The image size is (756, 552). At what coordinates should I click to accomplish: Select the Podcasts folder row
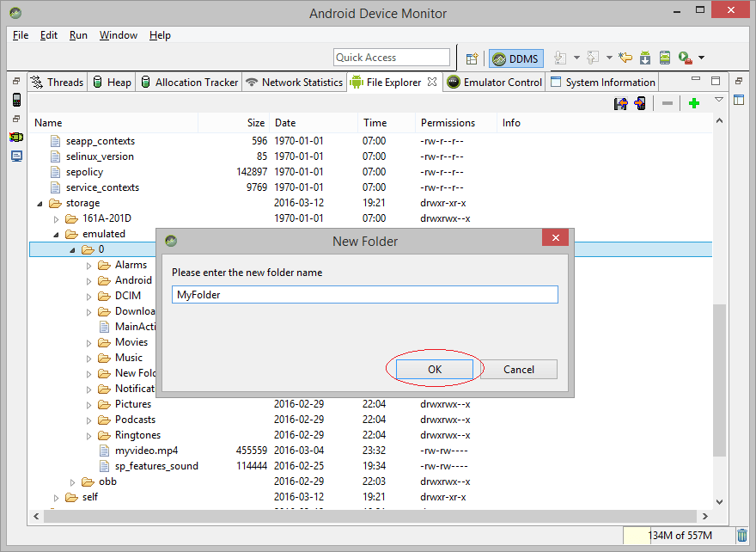pyautogui.click(x=371, y=420)
